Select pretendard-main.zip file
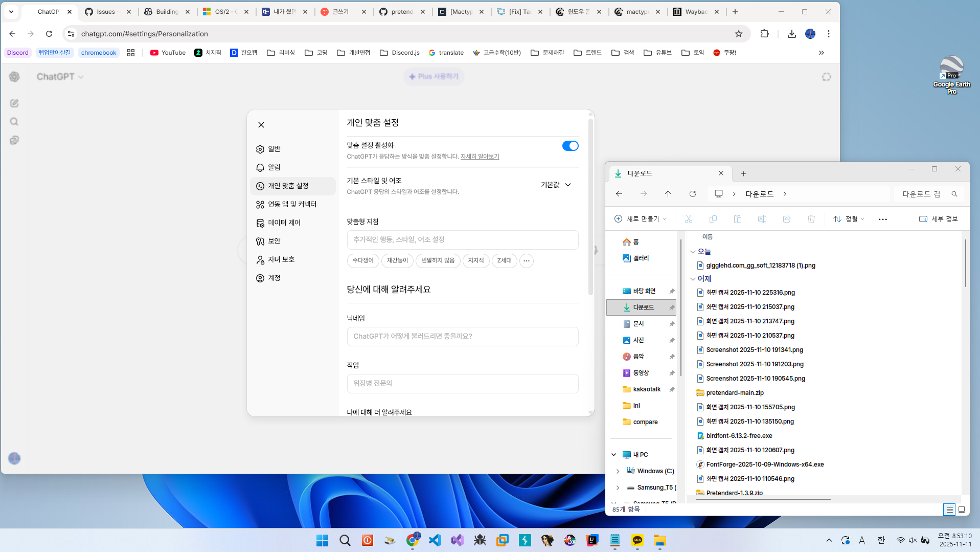Image resolution: width=980 pixels, height=552 pixels. (x=735, y=393)
